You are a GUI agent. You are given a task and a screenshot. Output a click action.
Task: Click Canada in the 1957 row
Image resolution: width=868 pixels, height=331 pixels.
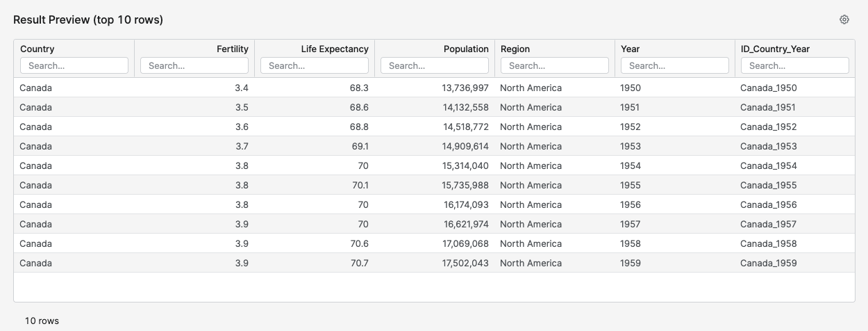tap(35, 224)
